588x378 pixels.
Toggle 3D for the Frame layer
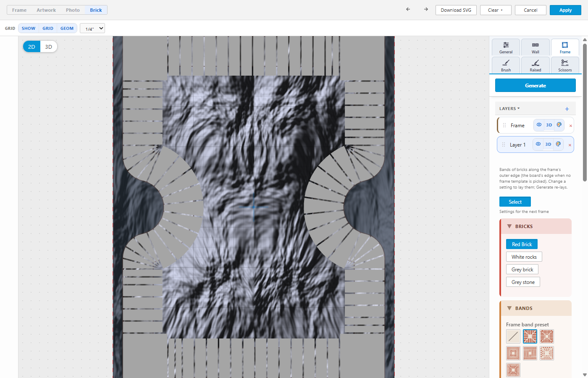click(x=549, y=125)
